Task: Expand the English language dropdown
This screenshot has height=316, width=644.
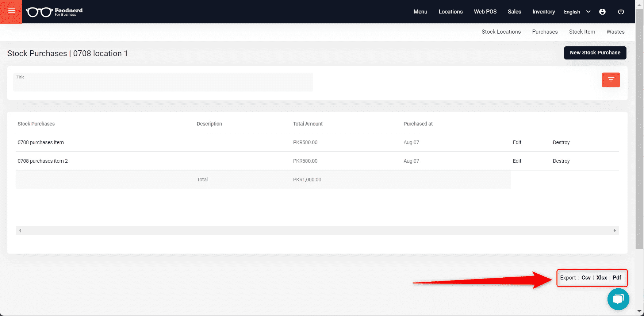Action: tap(577, 12)
